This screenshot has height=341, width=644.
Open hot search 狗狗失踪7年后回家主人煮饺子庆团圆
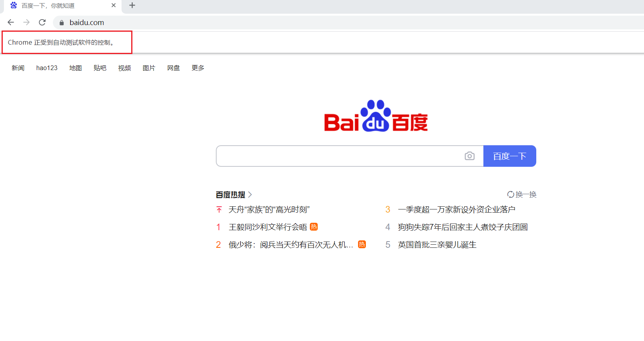[x=463, y=227]
